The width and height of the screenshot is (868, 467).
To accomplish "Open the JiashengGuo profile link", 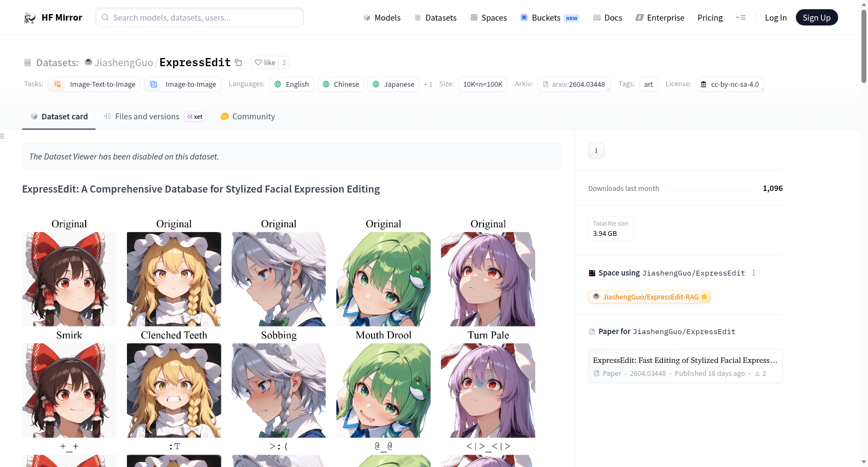I will point(124,62).
